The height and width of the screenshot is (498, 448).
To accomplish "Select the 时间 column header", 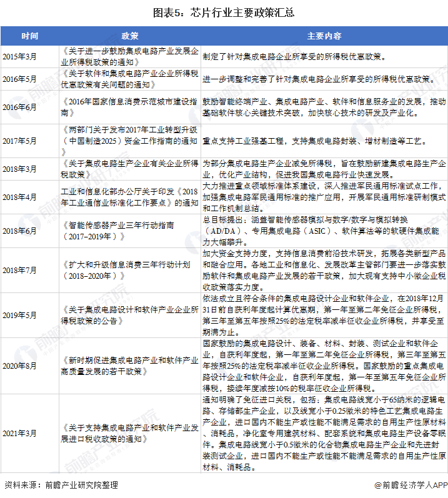I will [x=29, y=36].
